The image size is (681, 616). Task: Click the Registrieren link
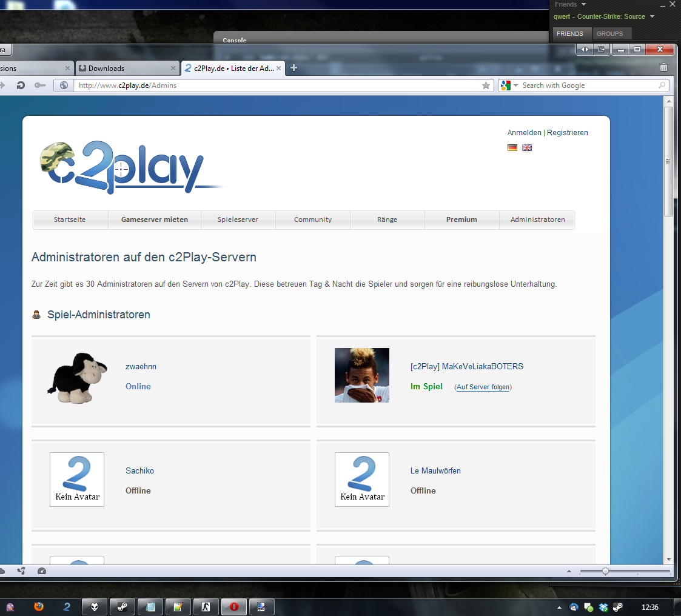coord(567,133)
